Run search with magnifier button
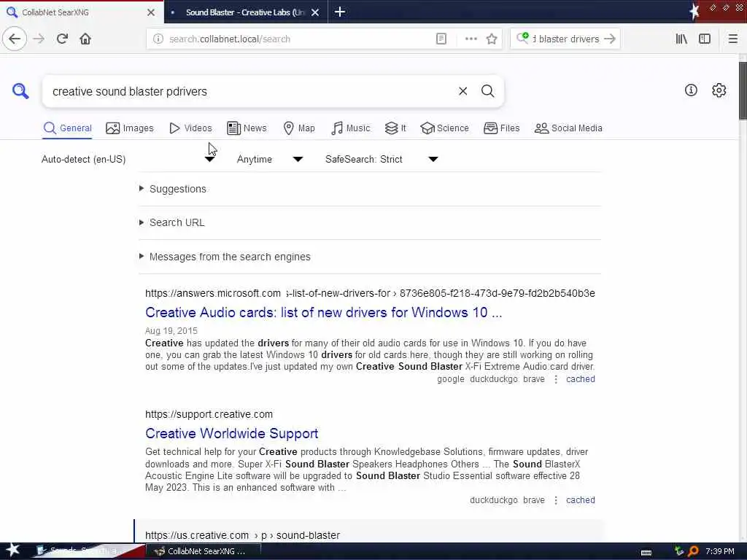 [487, 91]
